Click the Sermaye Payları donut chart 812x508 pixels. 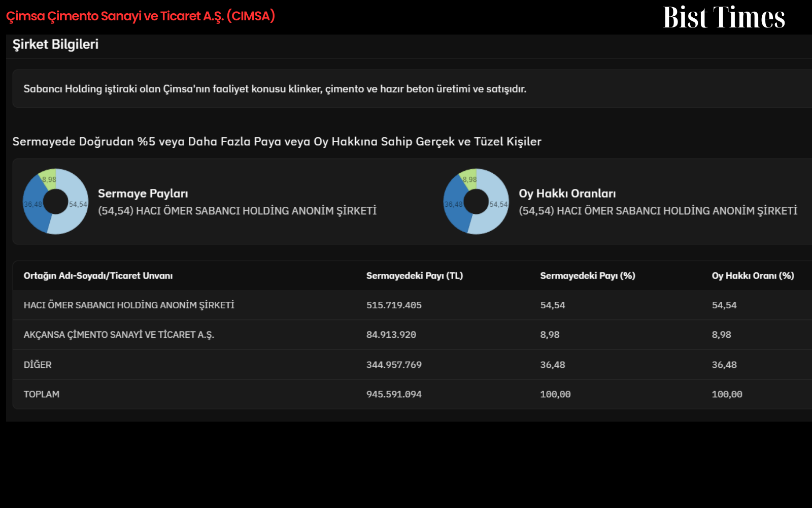(x=55, y=202)
